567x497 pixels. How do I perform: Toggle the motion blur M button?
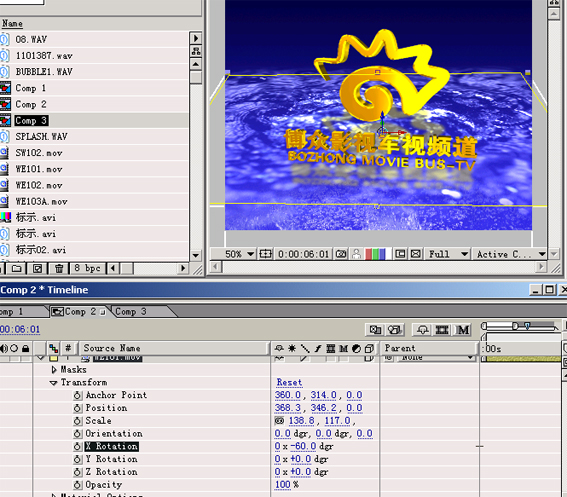click(462, 330)
